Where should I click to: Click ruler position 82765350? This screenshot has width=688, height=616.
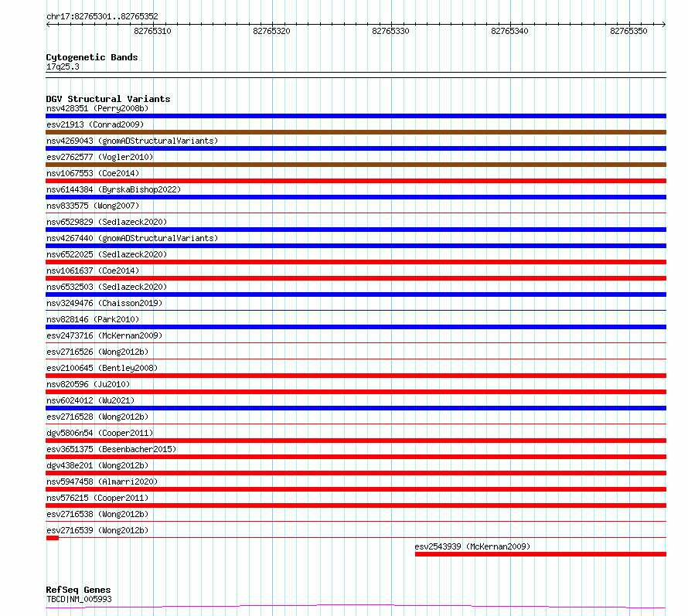click(628, 31)
